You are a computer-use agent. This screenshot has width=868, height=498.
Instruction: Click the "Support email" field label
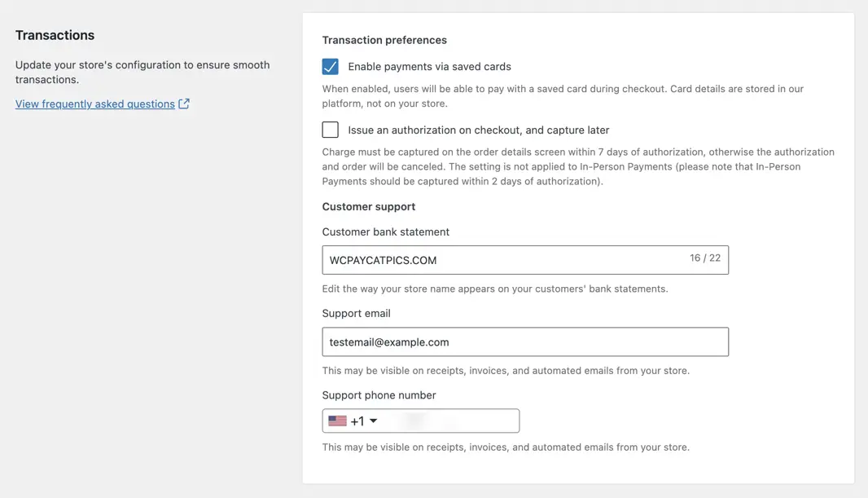(357, 314)
